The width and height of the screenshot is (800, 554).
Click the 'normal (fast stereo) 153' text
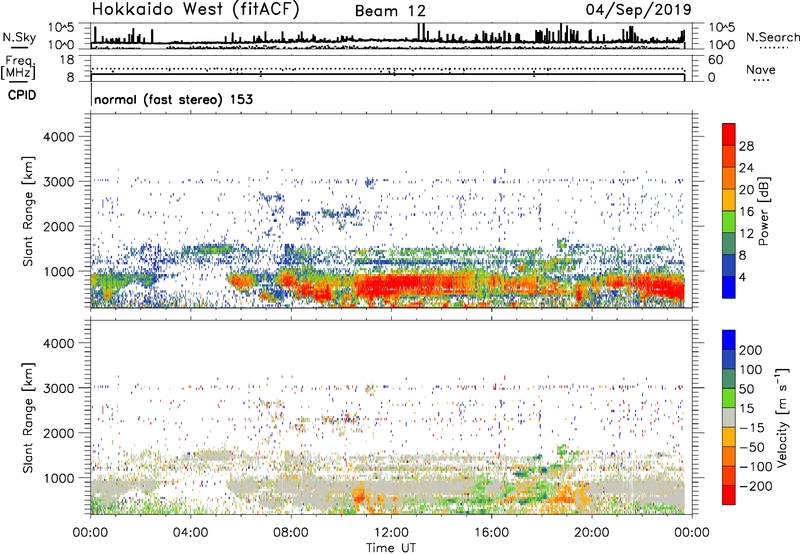pos(173,99)
